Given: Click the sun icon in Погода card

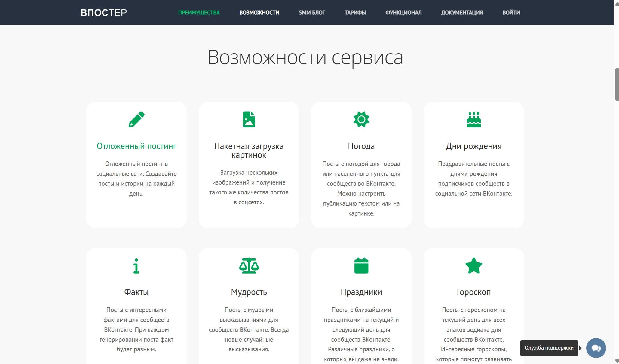Looking at the screenshot, I should pyautogui.click(x=361, y=119).
